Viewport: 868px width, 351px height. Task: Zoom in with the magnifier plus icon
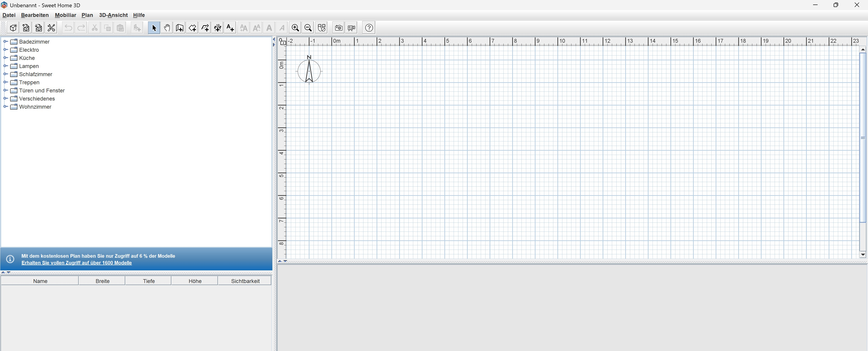coord(295,28)
